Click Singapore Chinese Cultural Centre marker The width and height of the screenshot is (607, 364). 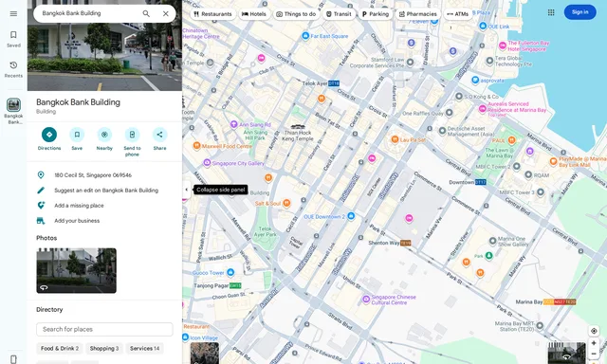pos(366,299)
